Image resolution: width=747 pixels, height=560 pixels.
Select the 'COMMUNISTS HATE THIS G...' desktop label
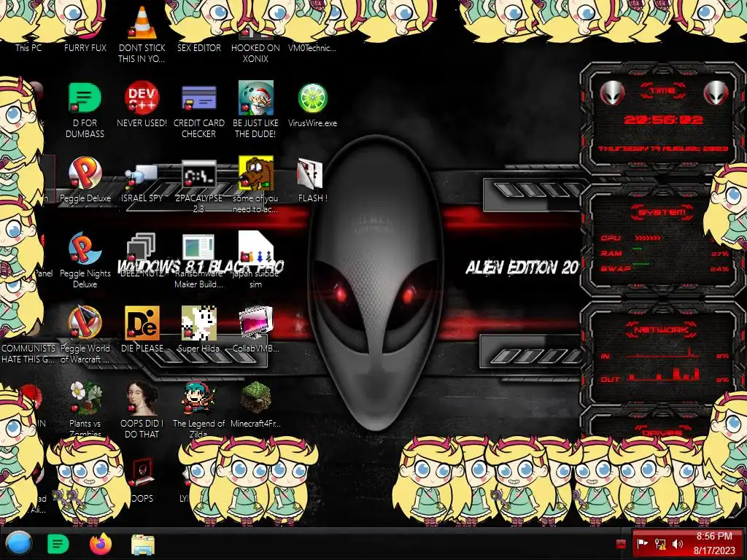point(28,354)
